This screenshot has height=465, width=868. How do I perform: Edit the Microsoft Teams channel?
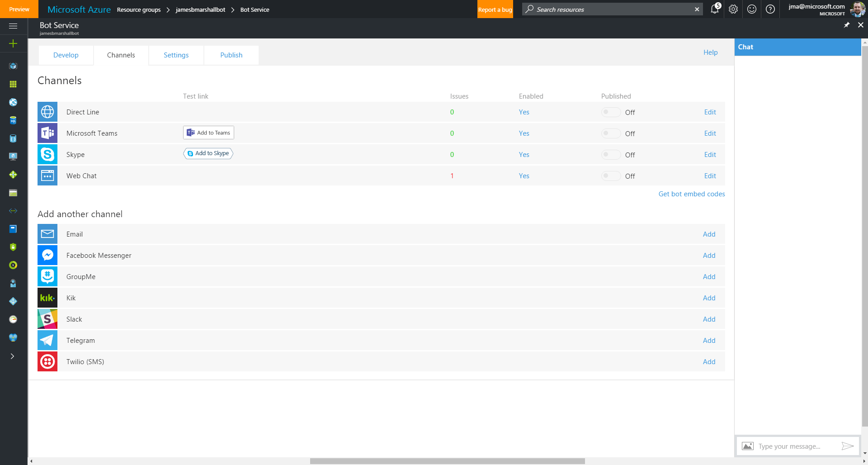pyautogui.click(x=710, y=133)
